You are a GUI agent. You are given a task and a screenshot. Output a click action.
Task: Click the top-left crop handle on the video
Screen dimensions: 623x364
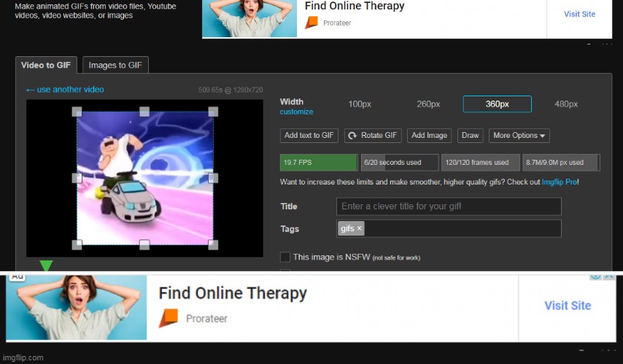[77, 111]
